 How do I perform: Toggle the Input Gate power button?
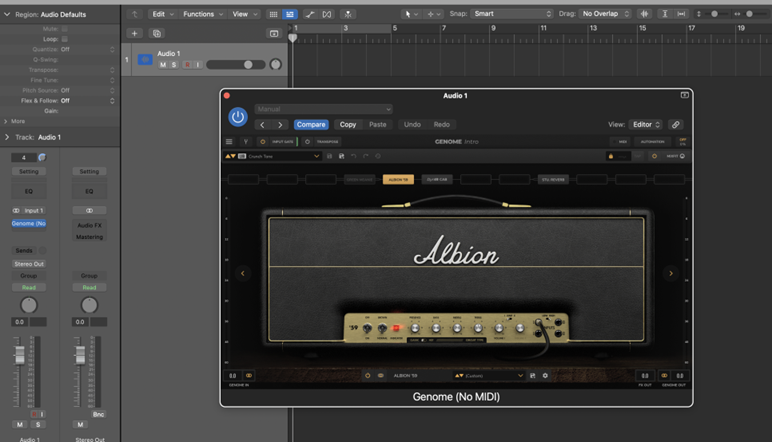262,142
